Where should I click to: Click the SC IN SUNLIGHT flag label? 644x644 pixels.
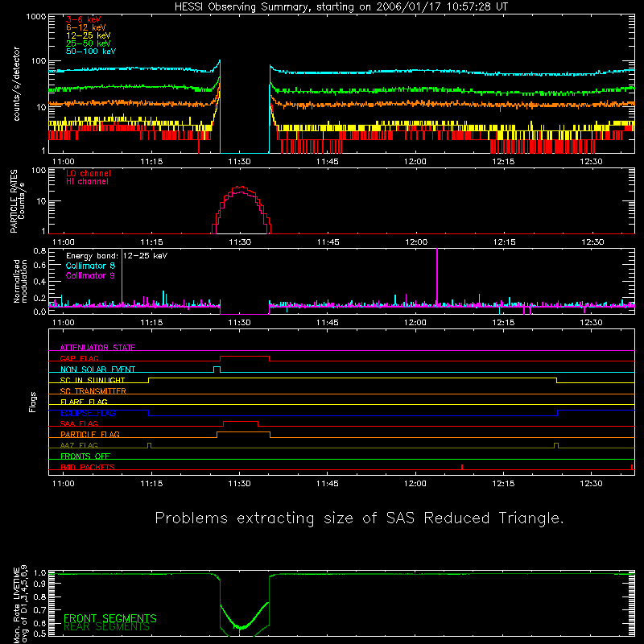93,380
